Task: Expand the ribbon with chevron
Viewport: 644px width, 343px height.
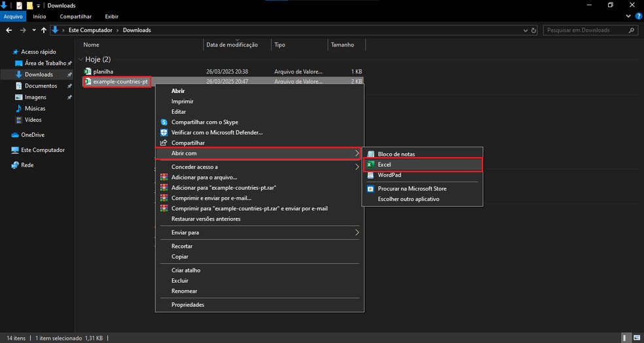Action: [x=628, y=16]
